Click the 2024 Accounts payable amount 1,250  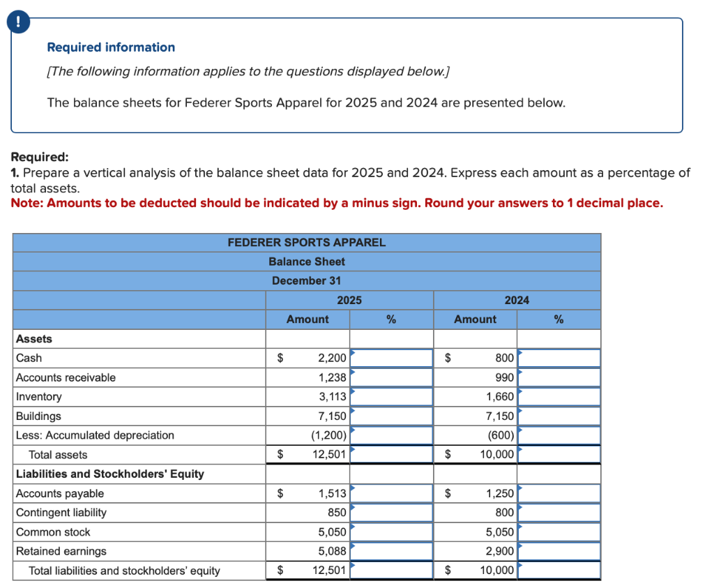499,493
